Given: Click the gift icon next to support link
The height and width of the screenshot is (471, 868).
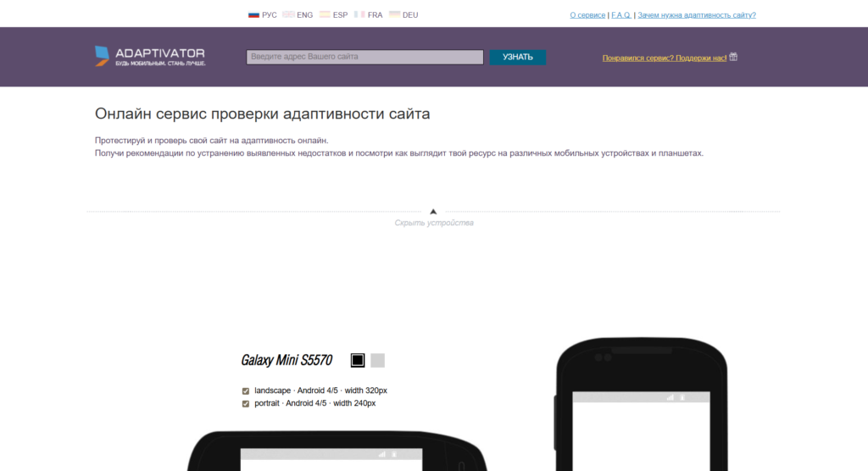Looking at the screenshot, I should 733,57.
